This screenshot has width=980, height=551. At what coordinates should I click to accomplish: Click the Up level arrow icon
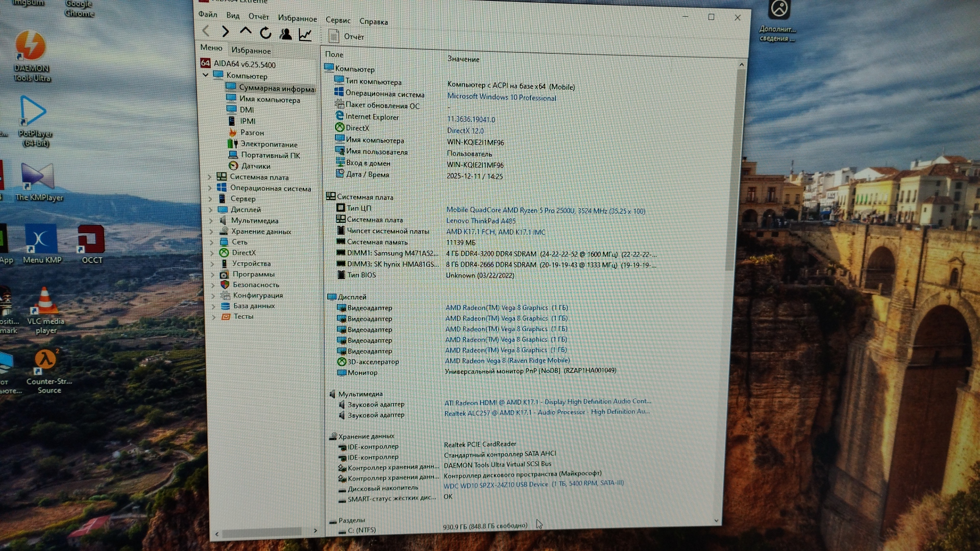(246, 32)
